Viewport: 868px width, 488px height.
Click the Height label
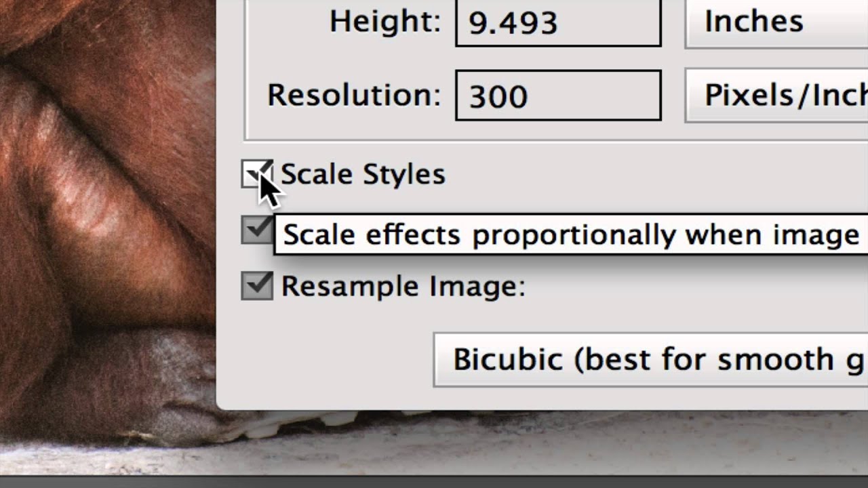coord(384,22)
